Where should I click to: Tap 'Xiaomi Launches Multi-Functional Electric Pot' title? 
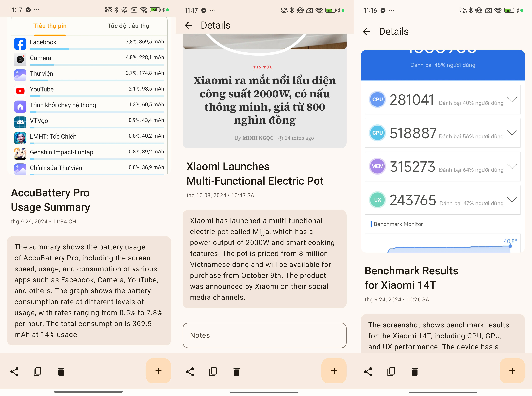click(255, 174)
